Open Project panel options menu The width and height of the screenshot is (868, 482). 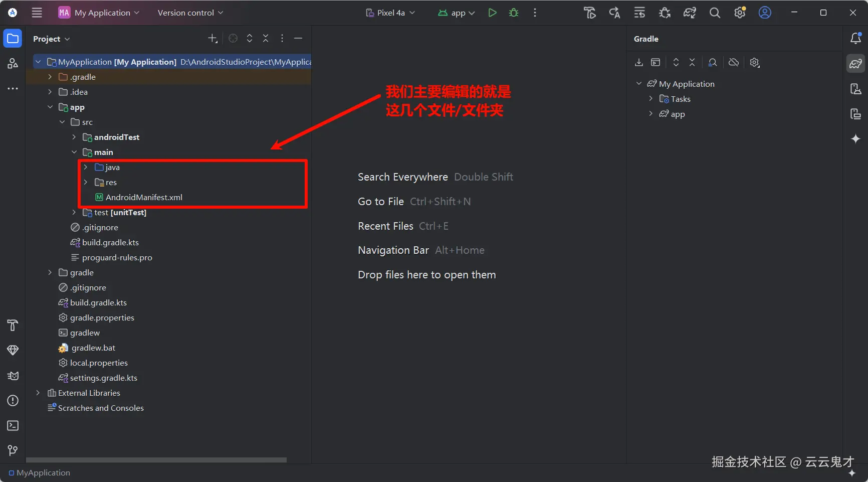pyautogui.click(x=282, y=38)
